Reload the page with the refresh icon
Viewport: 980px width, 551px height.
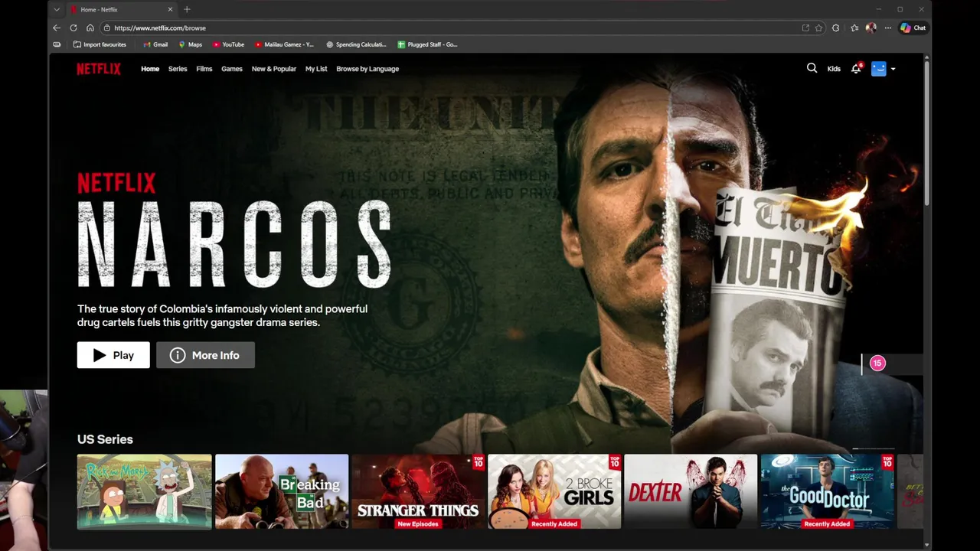coord(73,28)
